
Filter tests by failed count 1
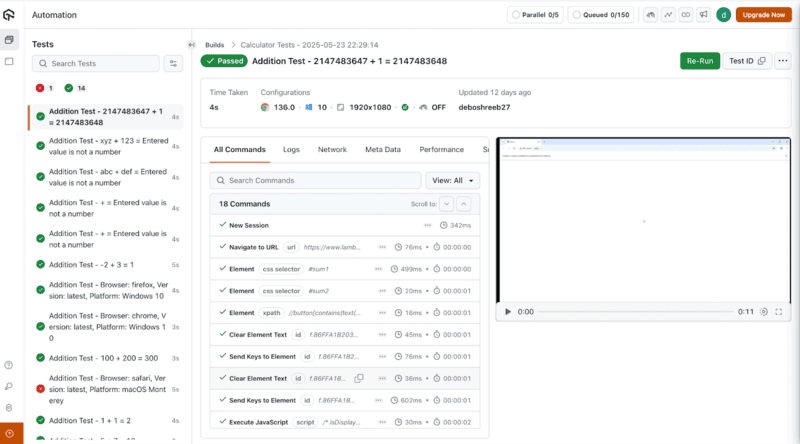44,88
